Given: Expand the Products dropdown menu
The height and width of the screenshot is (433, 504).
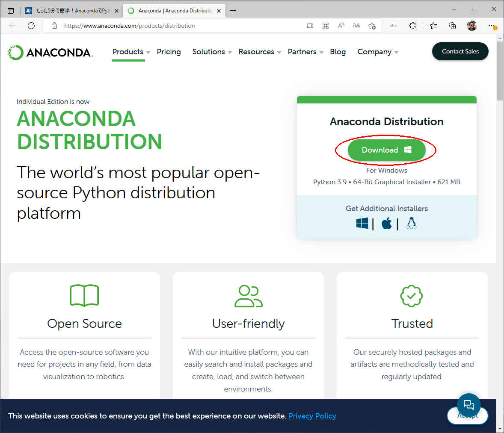Looking at the screenshot, I should click(130, 52).
